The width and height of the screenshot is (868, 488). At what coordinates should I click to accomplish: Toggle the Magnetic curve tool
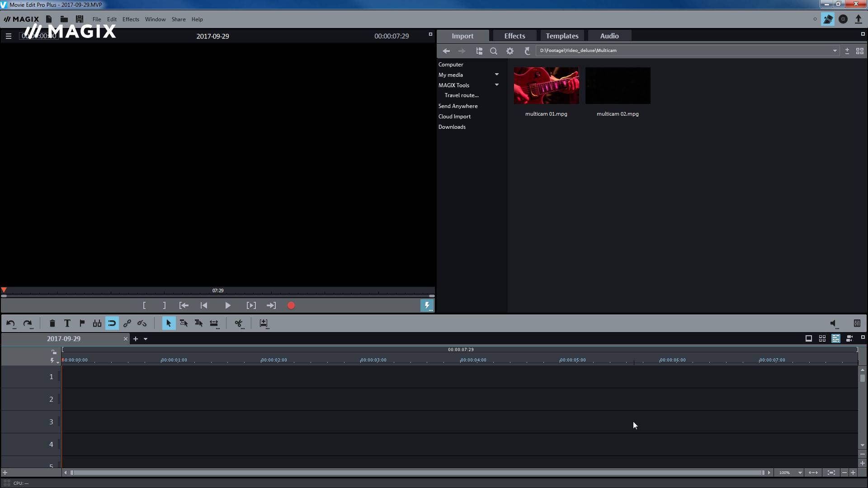tap(112, 322)
